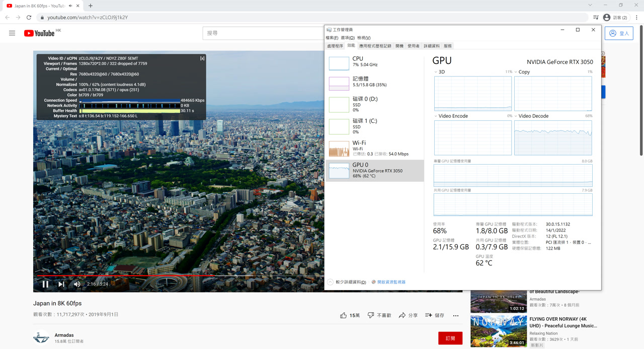The width and height of the screenshot is (644, 349).
Task: Go to YouTube home via logo
Action: tap(39, 33)
